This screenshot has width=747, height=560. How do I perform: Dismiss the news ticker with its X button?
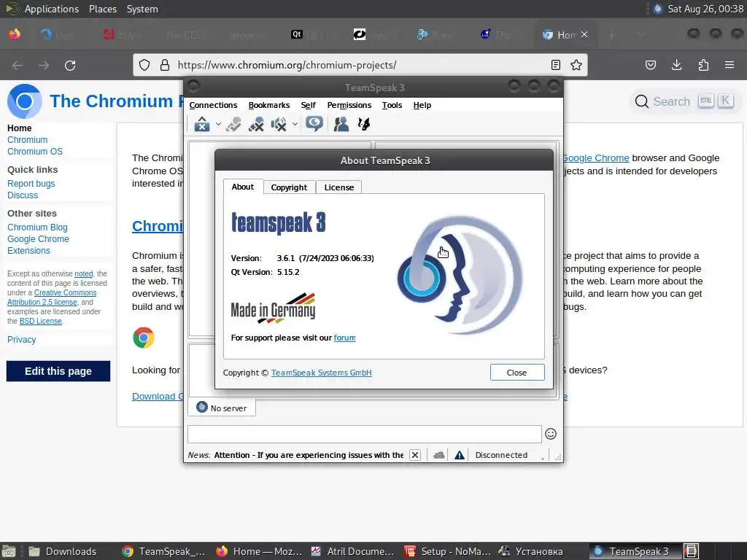tap(415, 455)
